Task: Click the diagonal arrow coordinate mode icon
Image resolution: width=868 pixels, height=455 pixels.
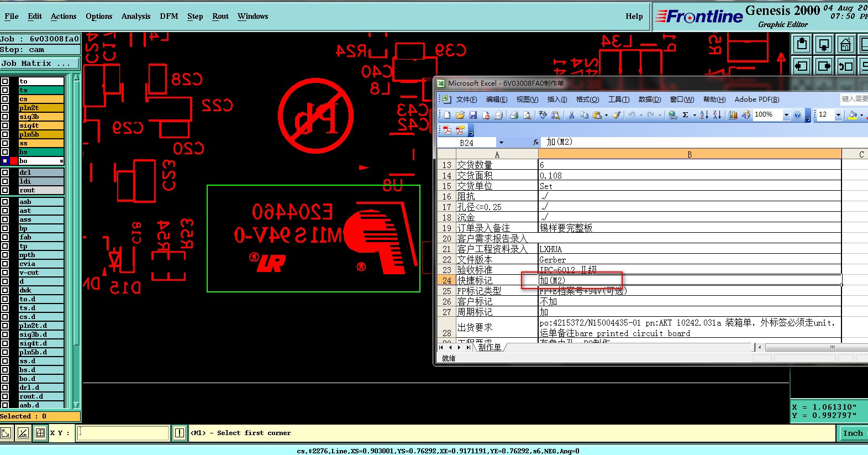Action: click(x=6, y=433)
